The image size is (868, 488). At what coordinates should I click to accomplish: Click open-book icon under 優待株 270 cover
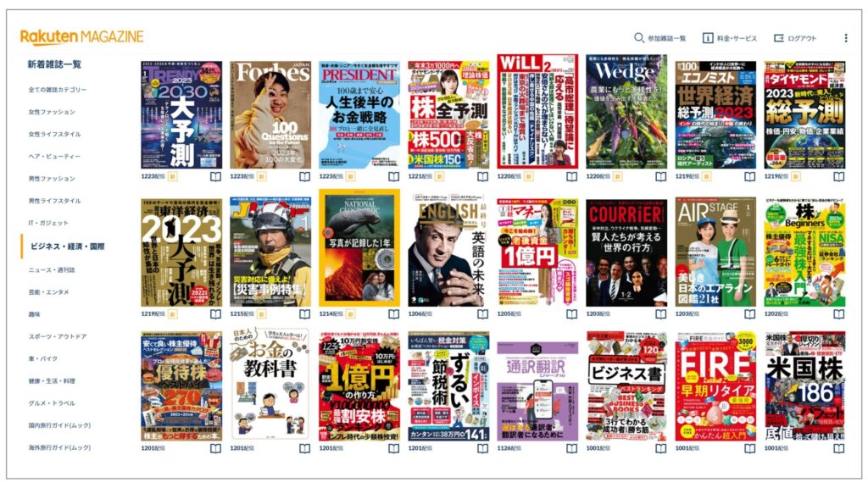click(x=215, y=448)
